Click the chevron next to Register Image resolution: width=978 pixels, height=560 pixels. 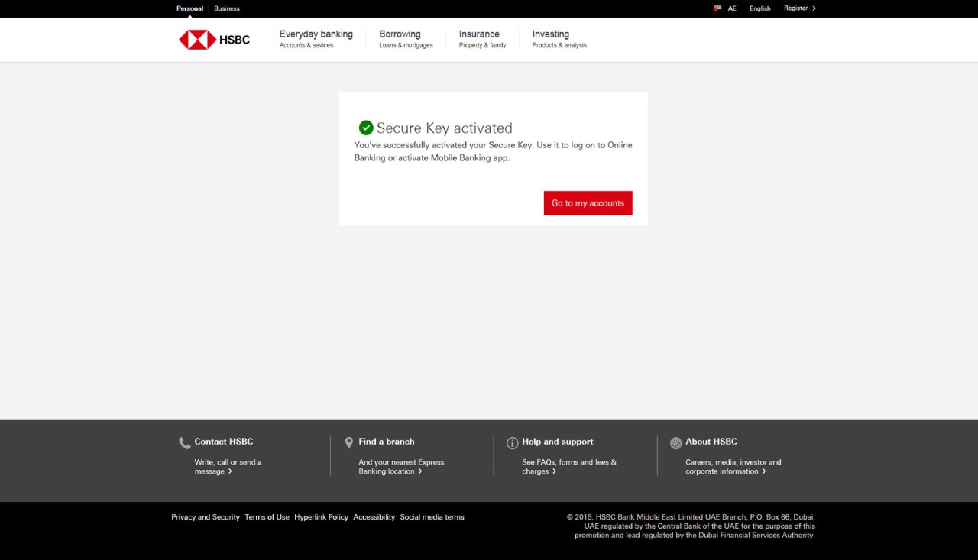coord(814,8)
